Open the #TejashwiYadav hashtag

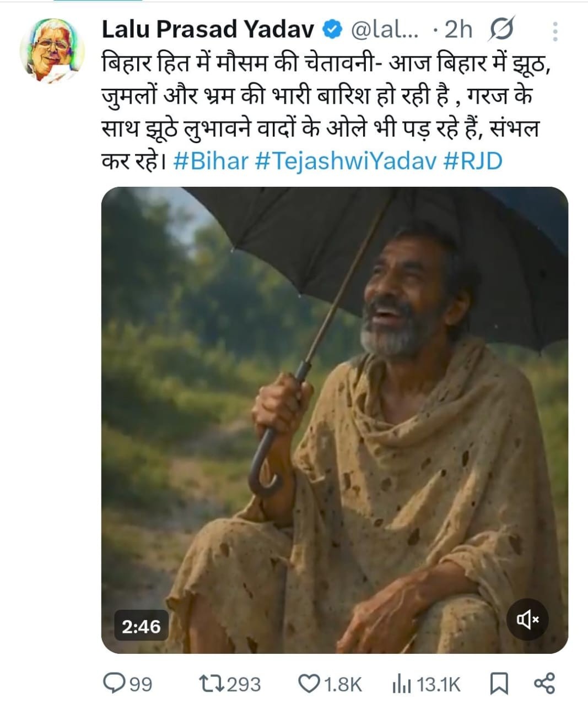click(346, 161)
